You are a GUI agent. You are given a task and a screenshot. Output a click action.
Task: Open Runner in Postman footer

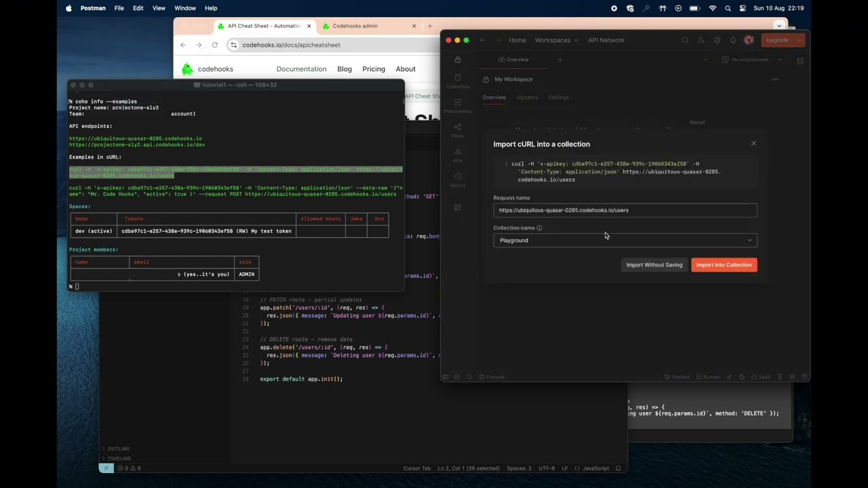(708, 377)
